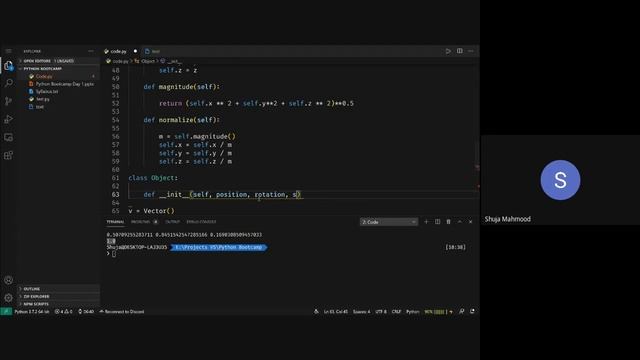Place cursor on line 65 v = Vector()
Image resolution: width=640 pixels, height=360 pixels.
coord(151,211)
